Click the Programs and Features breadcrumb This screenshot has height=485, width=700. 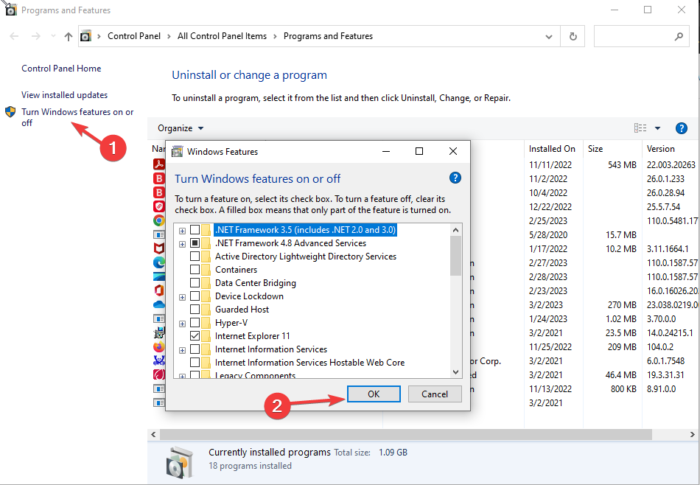328,36
